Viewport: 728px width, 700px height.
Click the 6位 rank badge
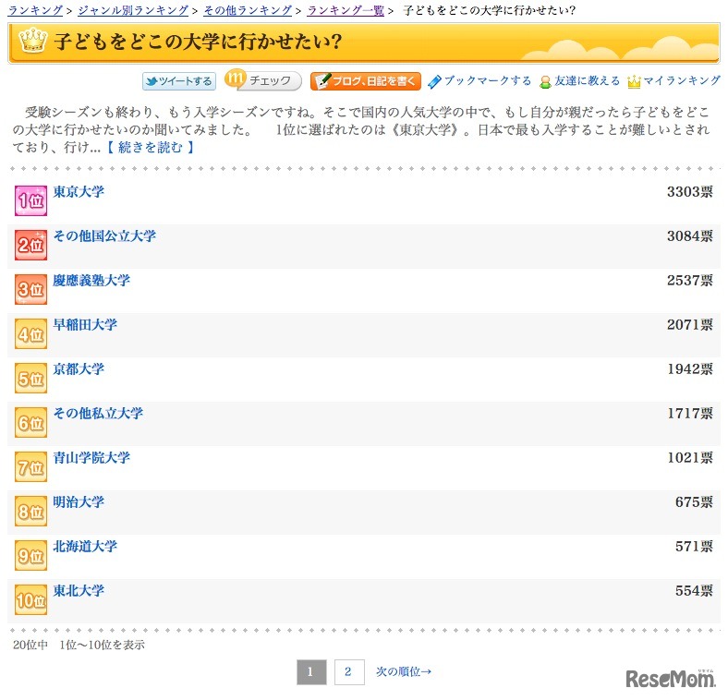pos(30,422)
